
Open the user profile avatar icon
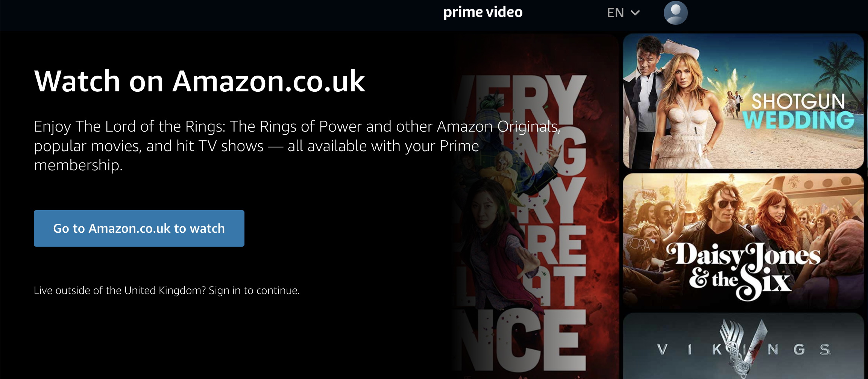pyautogui.click(x=675, y=13)
